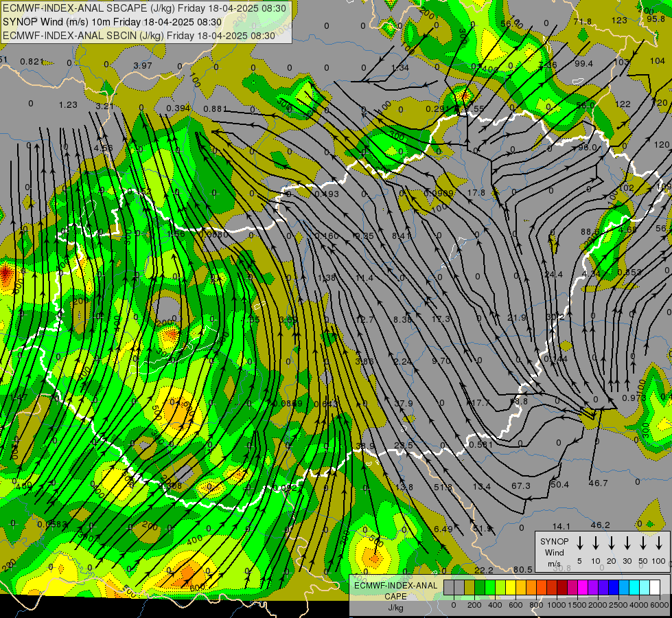Click the 9.35 station value
Image resolution: width=672 pixels, height=618 pixels.
tap(364, 236)
